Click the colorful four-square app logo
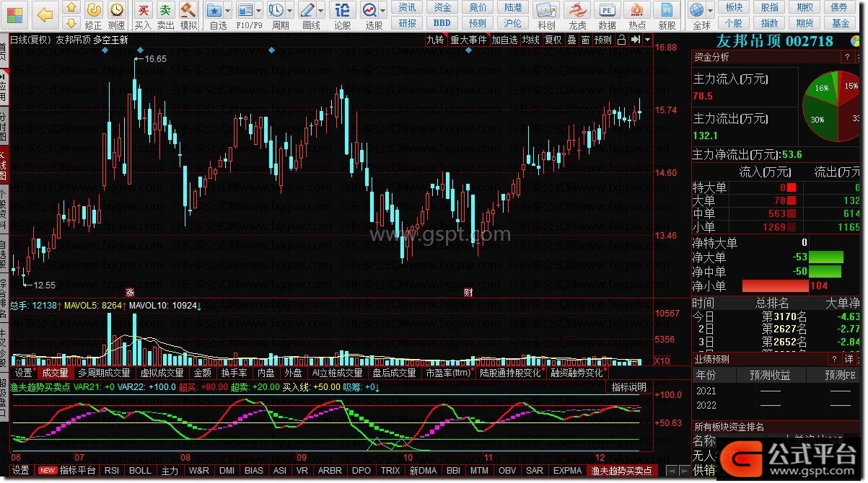The height and width of the screenshot is (483, 868). 14,14
